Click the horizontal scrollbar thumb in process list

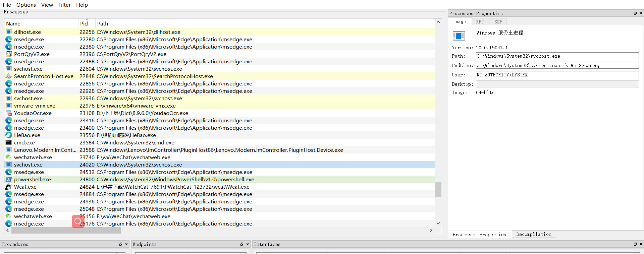click(66, 231)
